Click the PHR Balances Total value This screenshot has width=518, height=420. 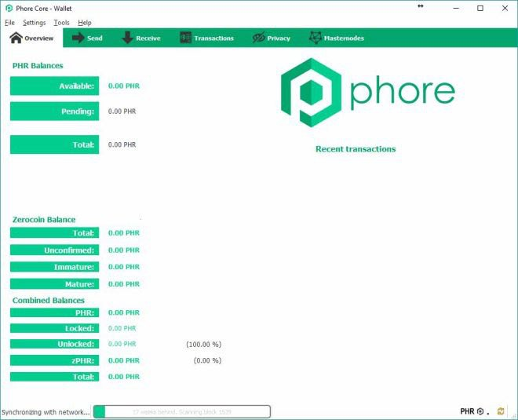point(122,144)
